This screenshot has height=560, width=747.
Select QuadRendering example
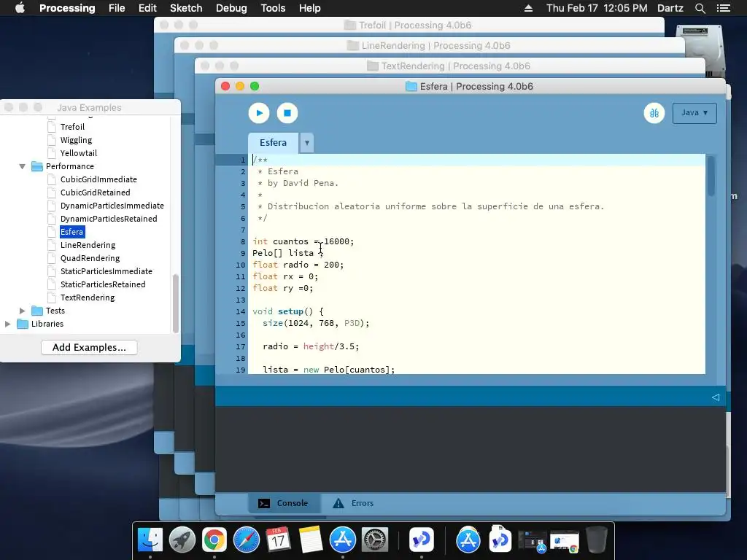click(90, 258)
